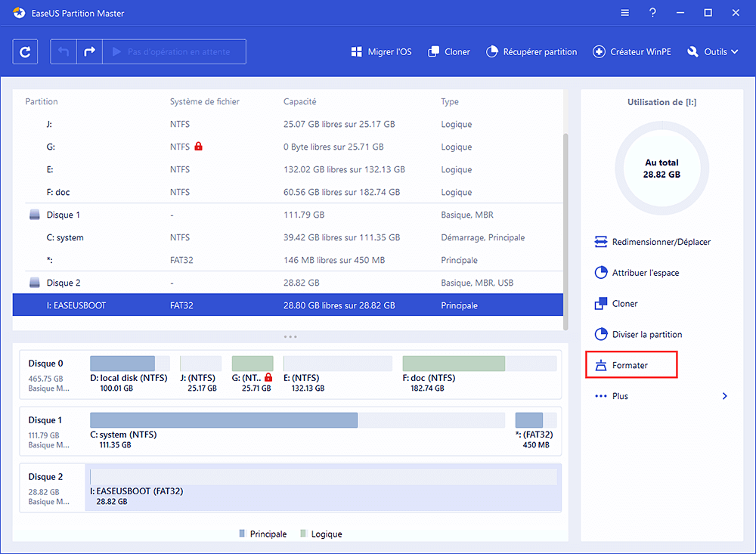756x554 pixels.
Task: Click the Capacité column header
Action: (x=300, y=102)
